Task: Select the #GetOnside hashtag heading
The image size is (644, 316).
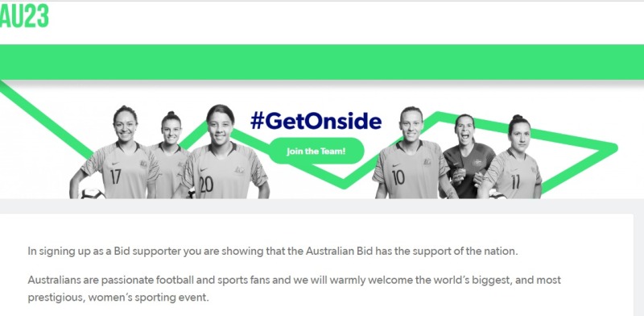Action: (316, 121)
